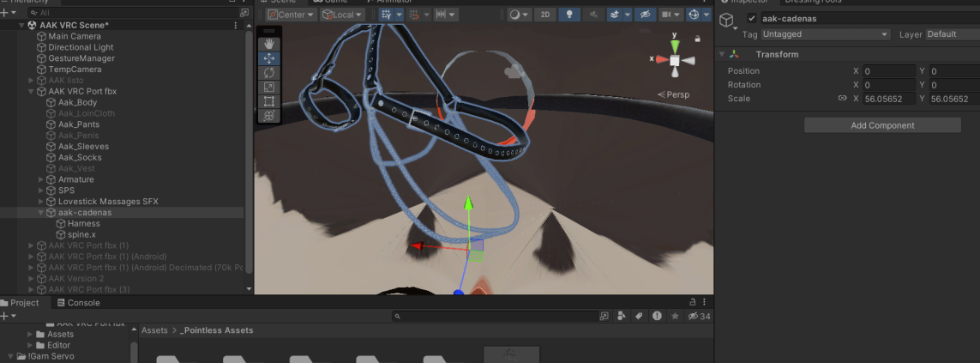This screenshot has height=363, width=980.
Task: Select the spine.x object in hierarchy
Action: pos(81,234)
